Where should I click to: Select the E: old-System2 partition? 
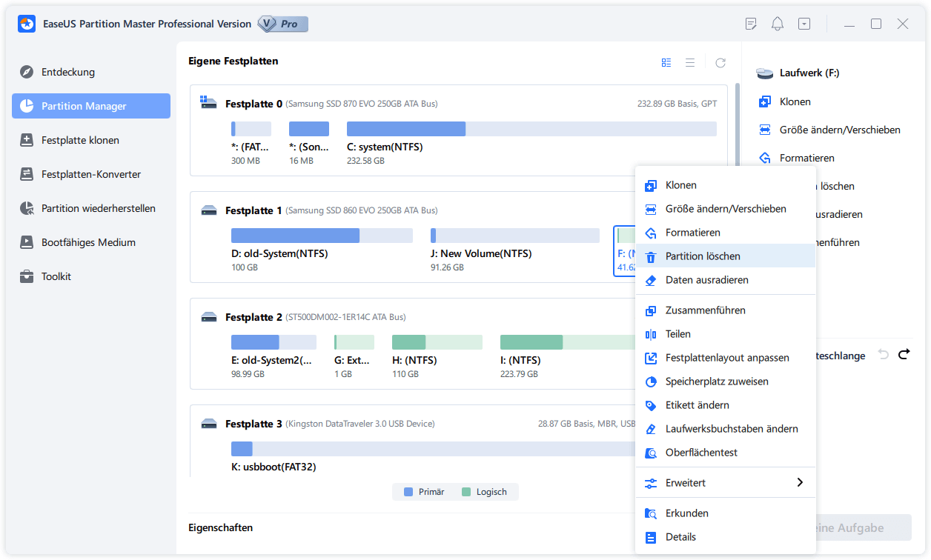tap(274, 357)
